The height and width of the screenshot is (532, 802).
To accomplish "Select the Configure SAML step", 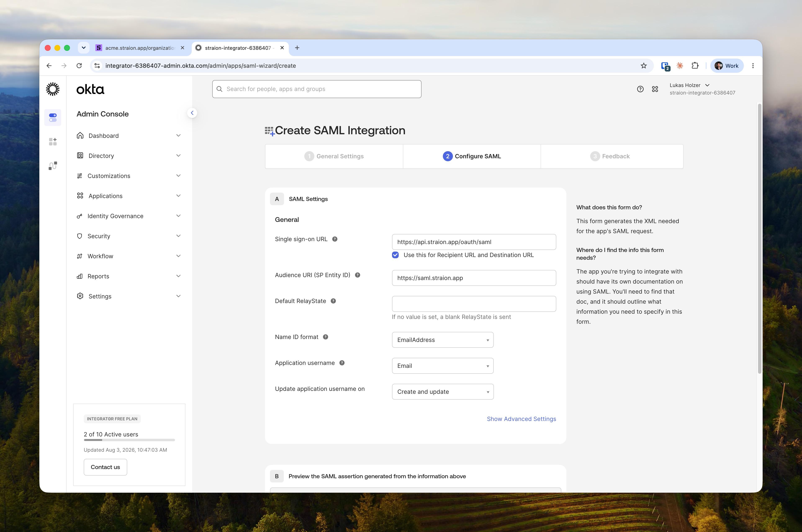I will (472, 156).
